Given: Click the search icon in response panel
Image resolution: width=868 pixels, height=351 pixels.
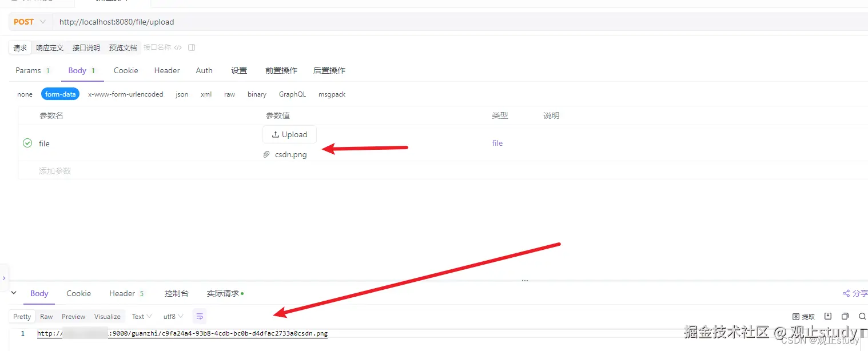Looking at the screenshot, I should [862, 316].
